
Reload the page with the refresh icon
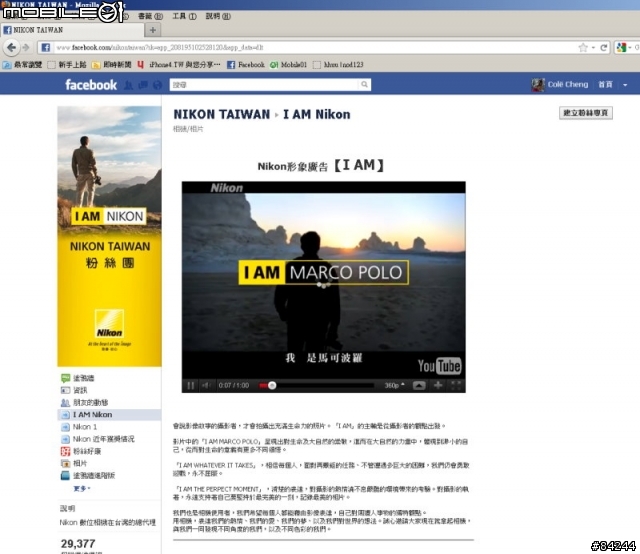[x=604, y=48]
